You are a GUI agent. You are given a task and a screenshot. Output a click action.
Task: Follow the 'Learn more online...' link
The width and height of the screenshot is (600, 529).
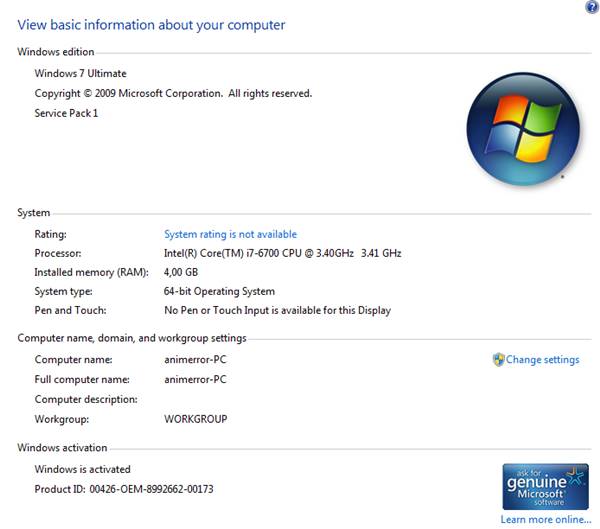pyautogui.click(x=546, y=519)
